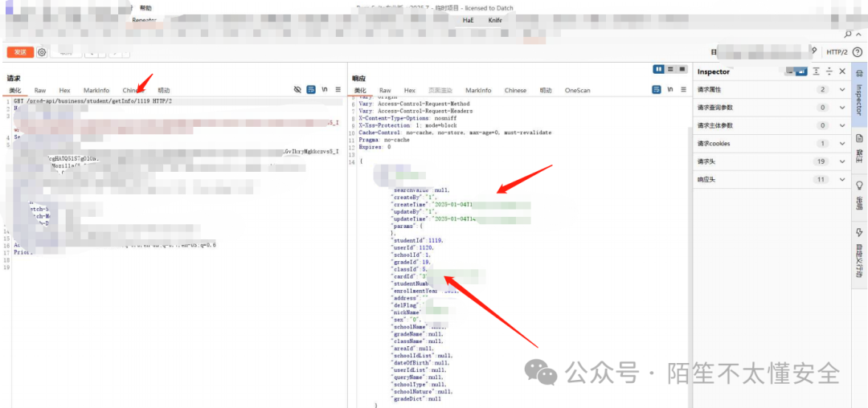Select the response 明动 tab

tap(546, 90)
